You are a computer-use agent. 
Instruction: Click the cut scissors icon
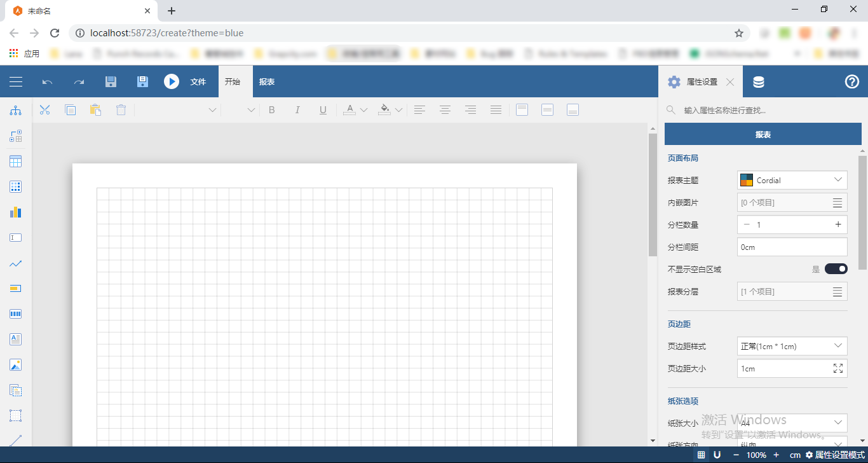tap(44, 110)
